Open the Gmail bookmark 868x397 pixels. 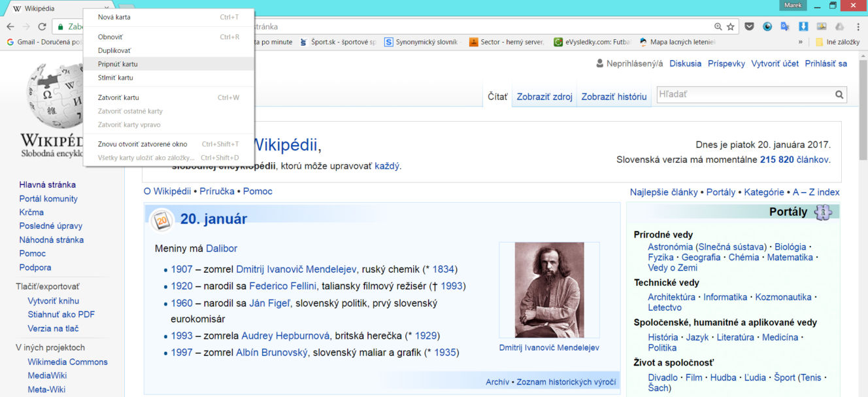pyautogui.click(x=44, y=42)
